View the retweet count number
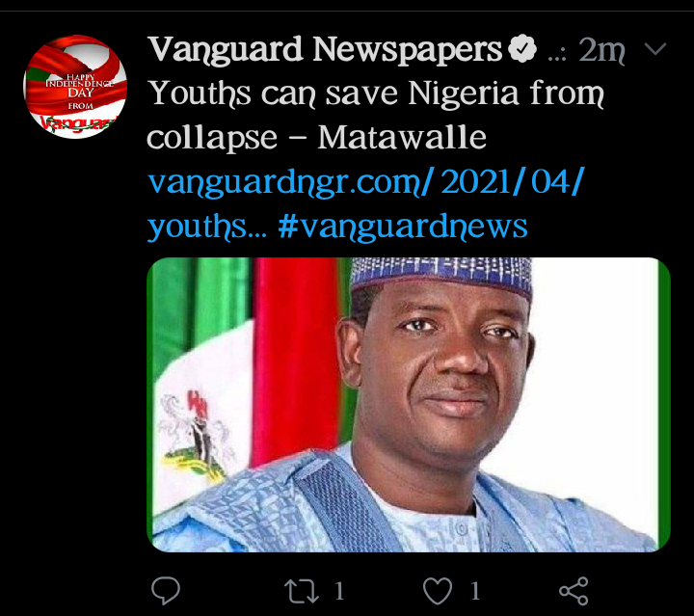Image resolution: width=694 pixels, height=616 pixels. click(339, 591)
